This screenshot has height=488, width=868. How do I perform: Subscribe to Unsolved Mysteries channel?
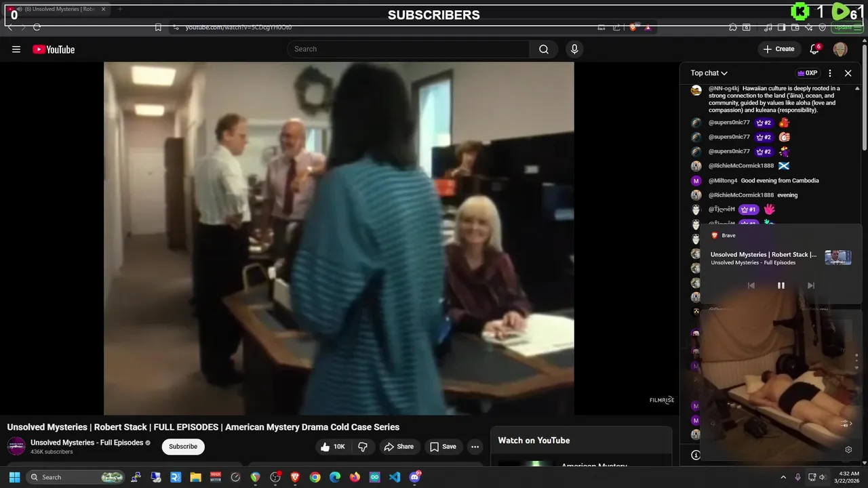[183, 447]
